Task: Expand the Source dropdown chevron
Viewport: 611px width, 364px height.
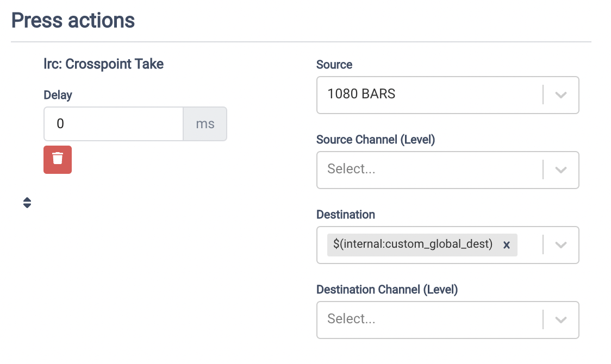Action: click(561, 95)
